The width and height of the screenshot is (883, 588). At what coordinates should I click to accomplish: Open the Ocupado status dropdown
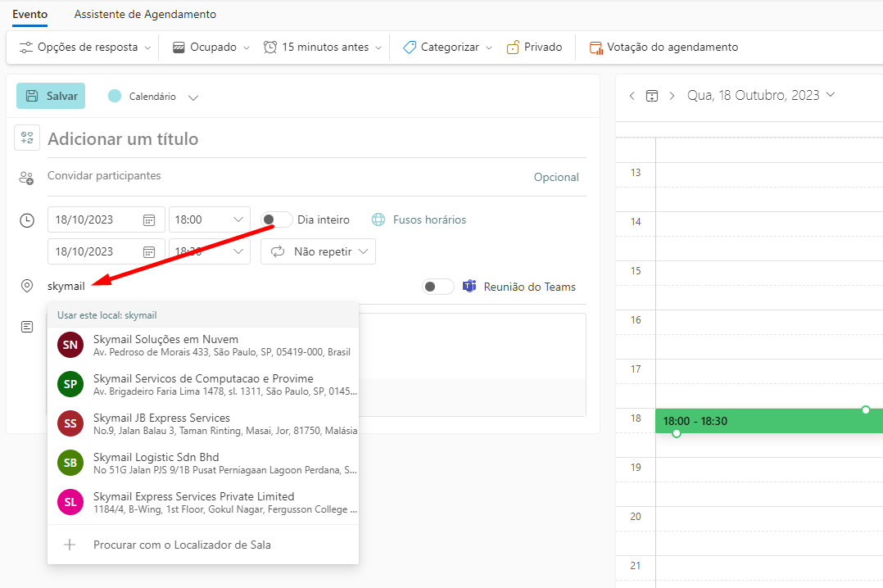pos(211,47)
